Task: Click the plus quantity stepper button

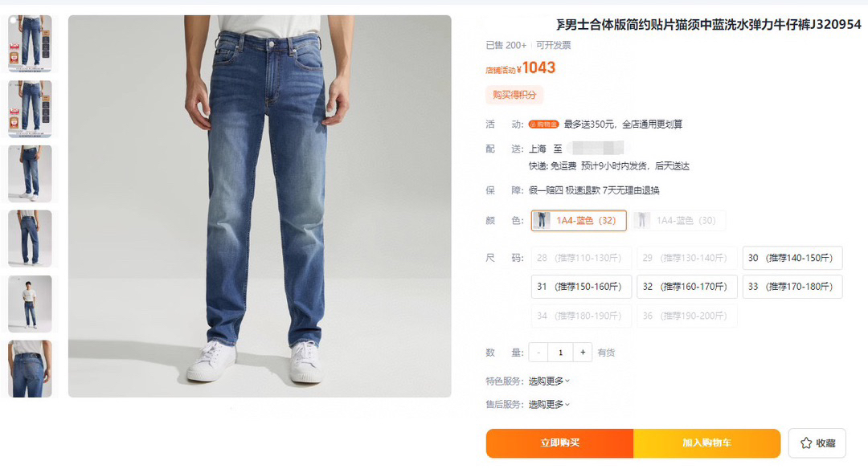Action: click(583, 353)
